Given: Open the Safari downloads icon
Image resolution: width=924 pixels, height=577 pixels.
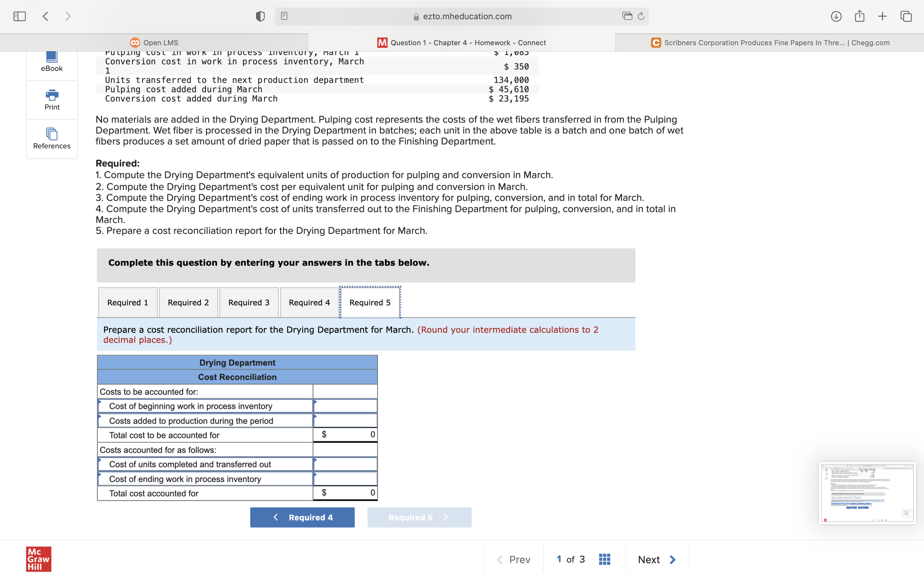Looking at the screenshot, I should [x=836, y=16].
